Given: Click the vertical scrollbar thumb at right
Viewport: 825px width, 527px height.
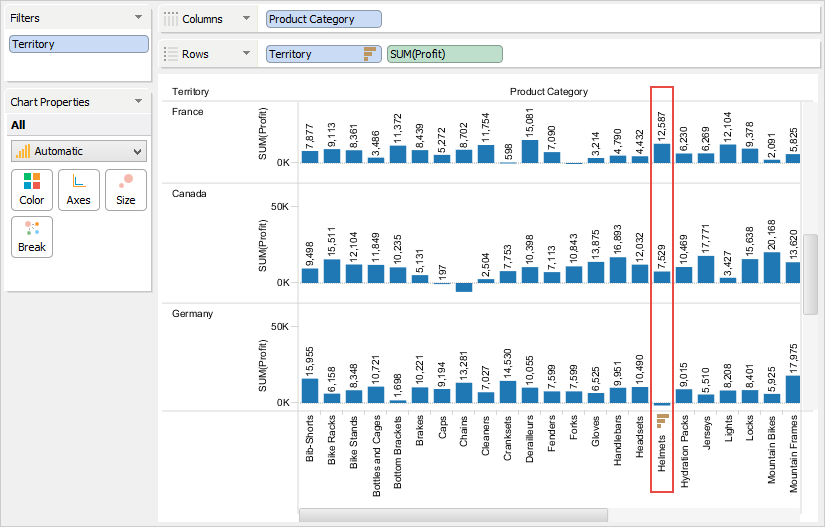Looking at the screenshot, I should pyautogui.click(x=811, y=262).
